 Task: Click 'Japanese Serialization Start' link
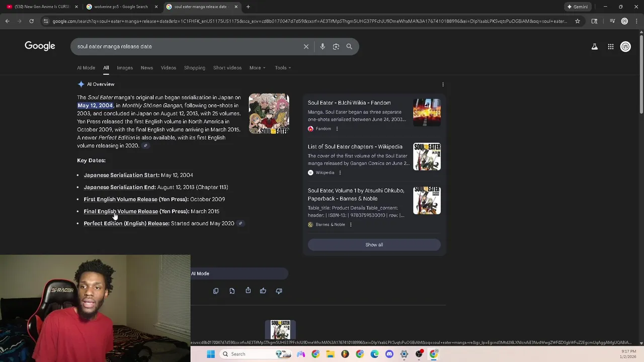(x=121, y=175)
